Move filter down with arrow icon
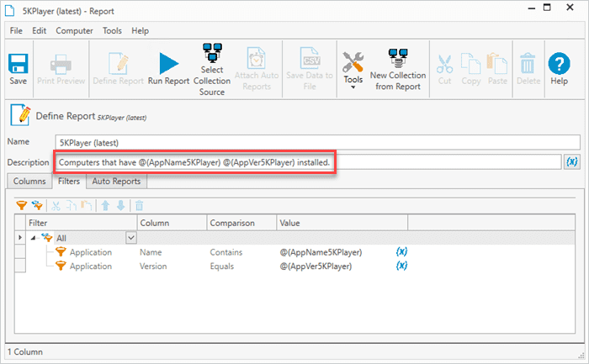 point(120,206)
